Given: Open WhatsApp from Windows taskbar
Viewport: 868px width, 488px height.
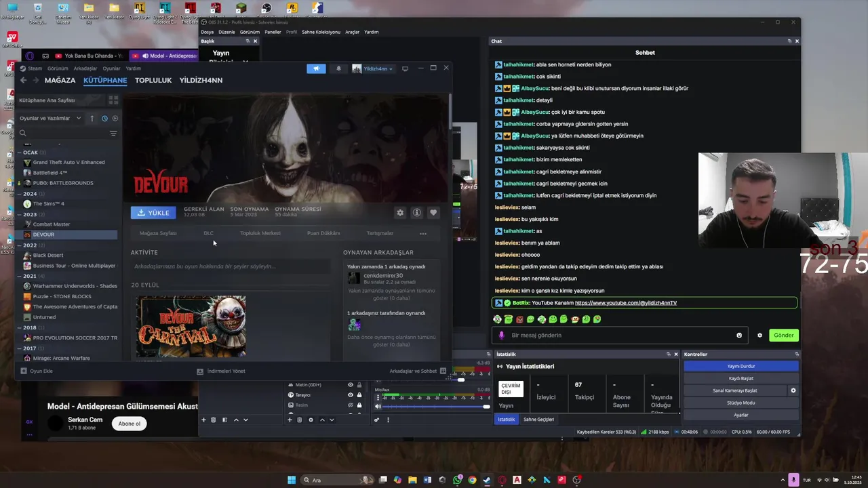Looking at the screenshot, I should coord(458,480).
